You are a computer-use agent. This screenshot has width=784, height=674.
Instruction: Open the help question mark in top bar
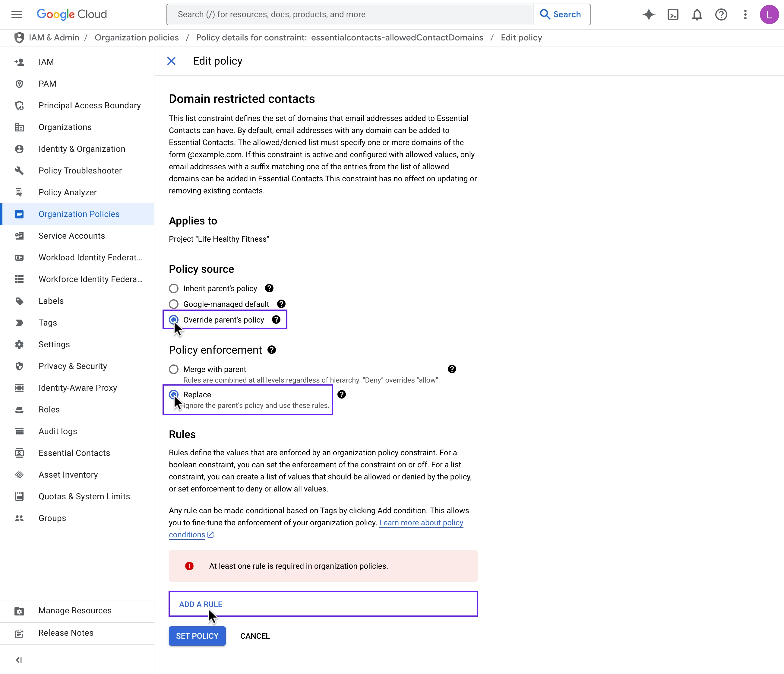(x=721, y=14)
